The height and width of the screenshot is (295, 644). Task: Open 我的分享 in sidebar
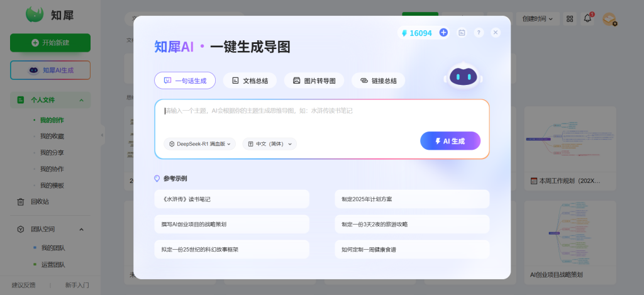[x=52, y=153]
